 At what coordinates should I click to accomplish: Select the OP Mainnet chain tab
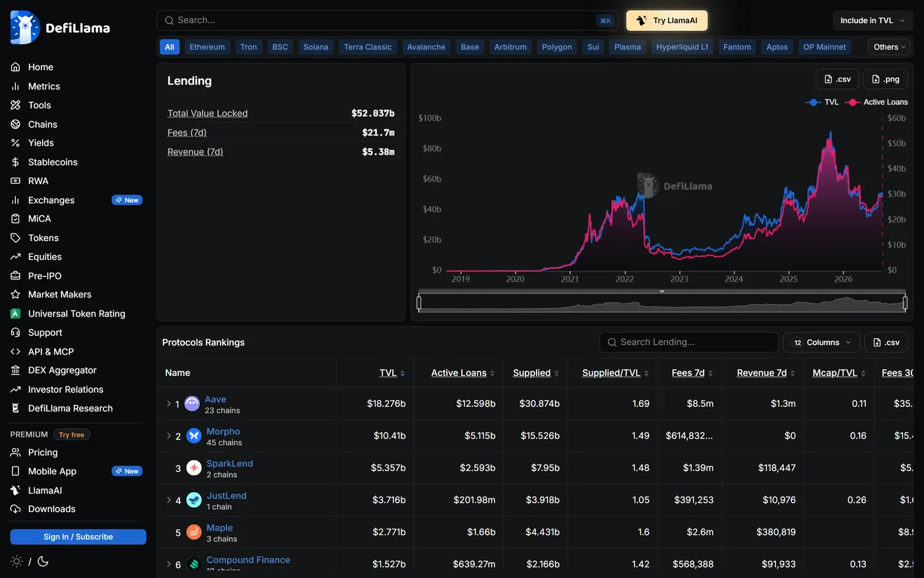pyautogui.click(x=824, y=47)
